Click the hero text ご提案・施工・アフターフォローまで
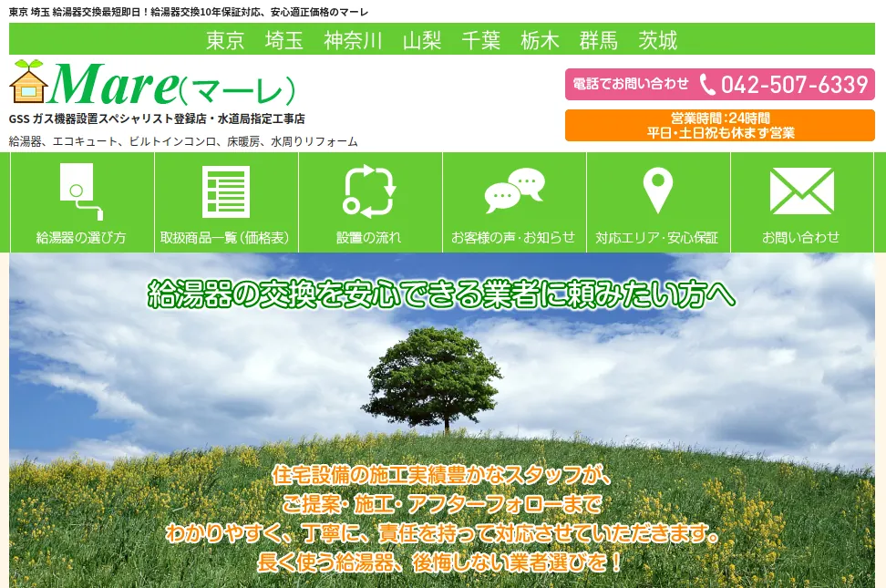Screen dimensions: 886x588 442,504
